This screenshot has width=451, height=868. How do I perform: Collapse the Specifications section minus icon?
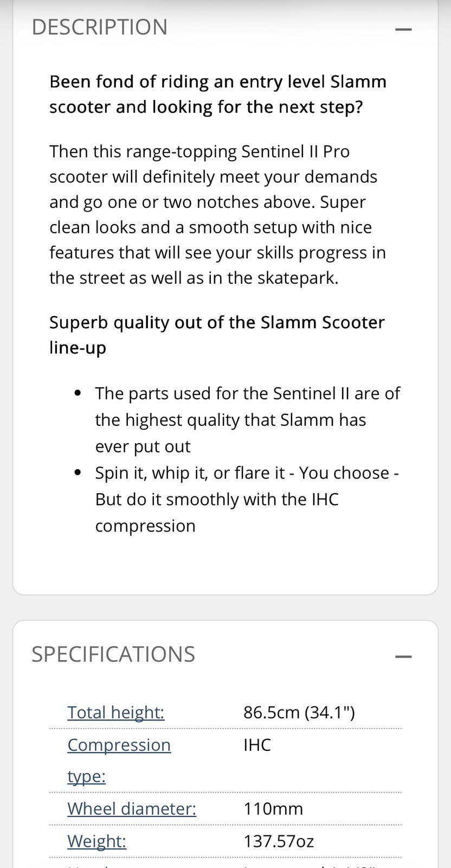click(403, 656)
